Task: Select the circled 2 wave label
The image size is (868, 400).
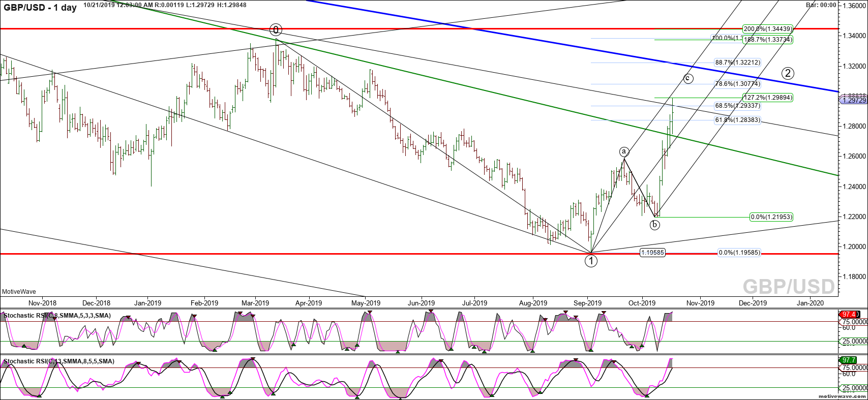Action: click(x=788, y=73)
